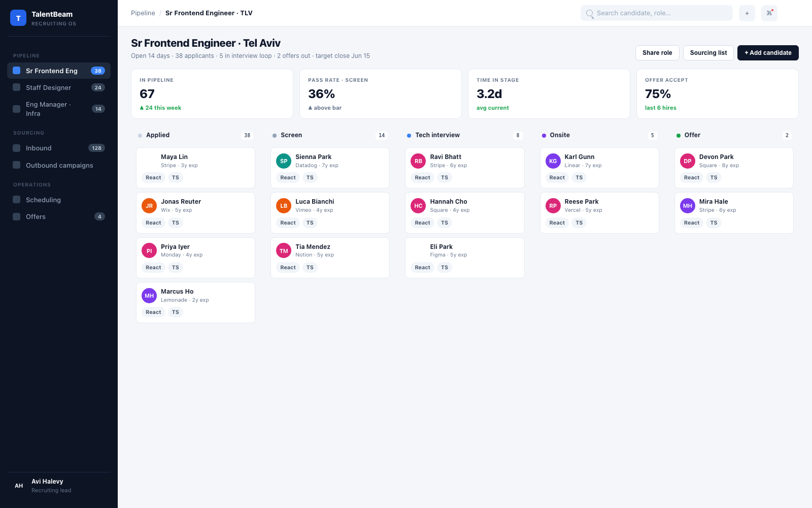Open the Sourcing list
The width and height of the screenshot is (812, 508).
click(x=708, y=53)
